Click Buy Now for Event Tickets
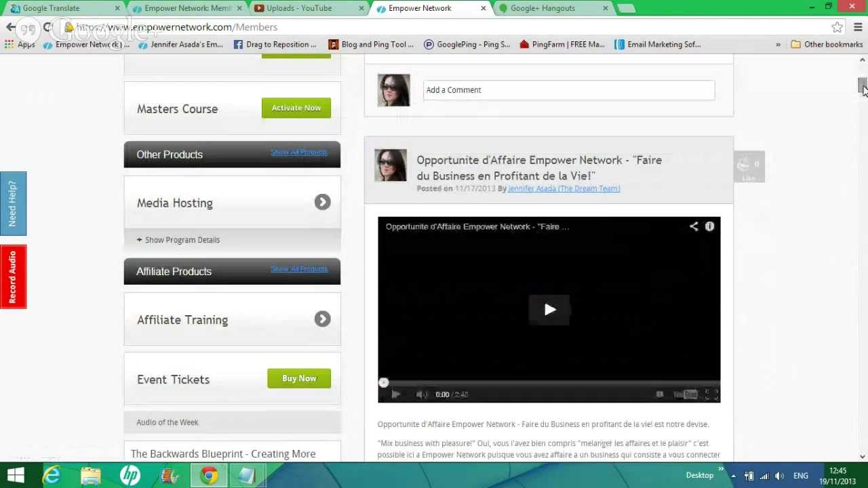 point(299,378)
